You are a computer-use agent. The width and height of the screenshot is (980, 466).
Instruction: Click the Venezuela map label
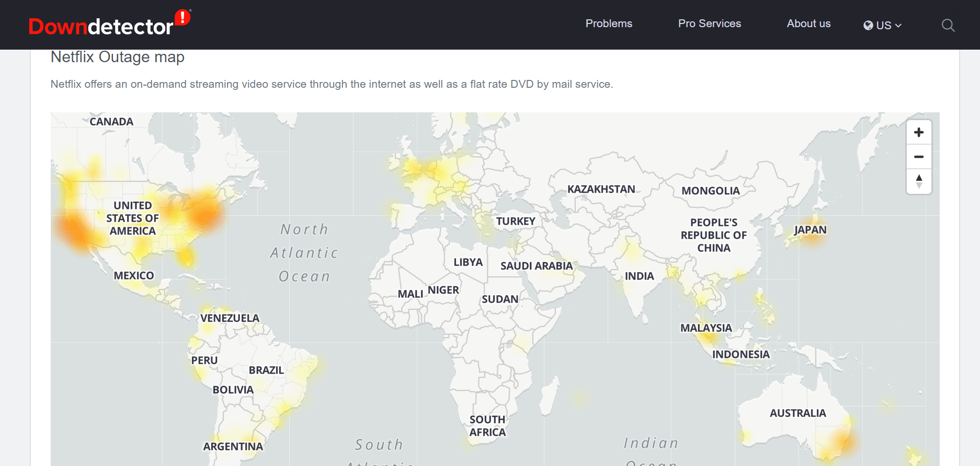coord(230,318)
